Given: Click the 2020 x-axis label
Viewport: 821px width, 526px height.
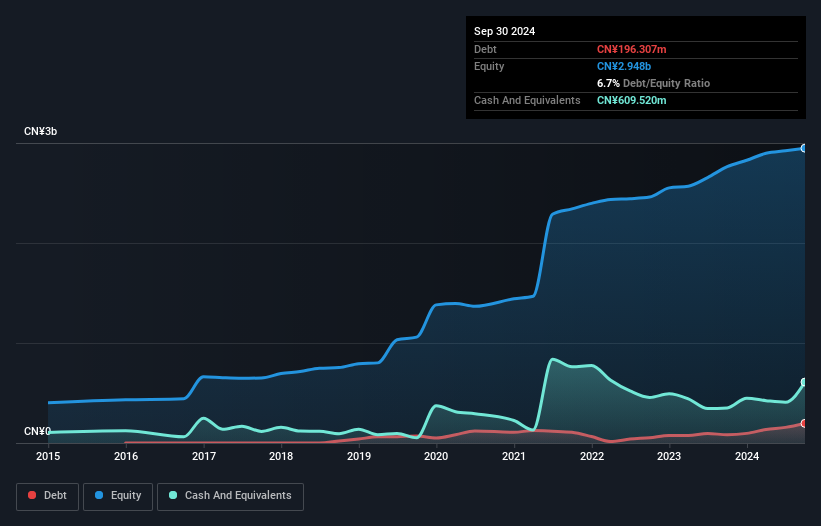Looking at the screenshot, I should pos(436,456).
